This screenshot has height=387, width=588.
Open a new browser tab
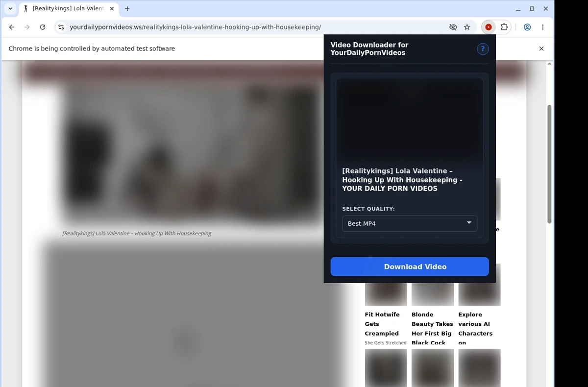127,9
